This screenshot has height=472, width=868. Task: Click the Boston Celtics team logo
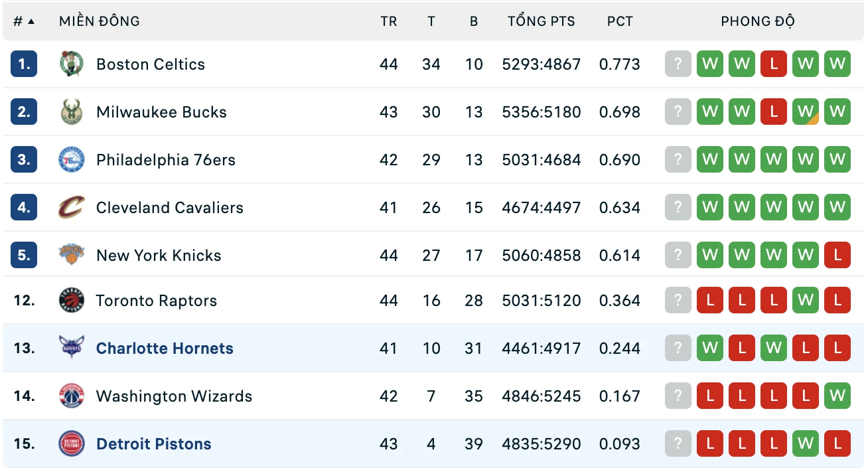(x=71, y=64)
